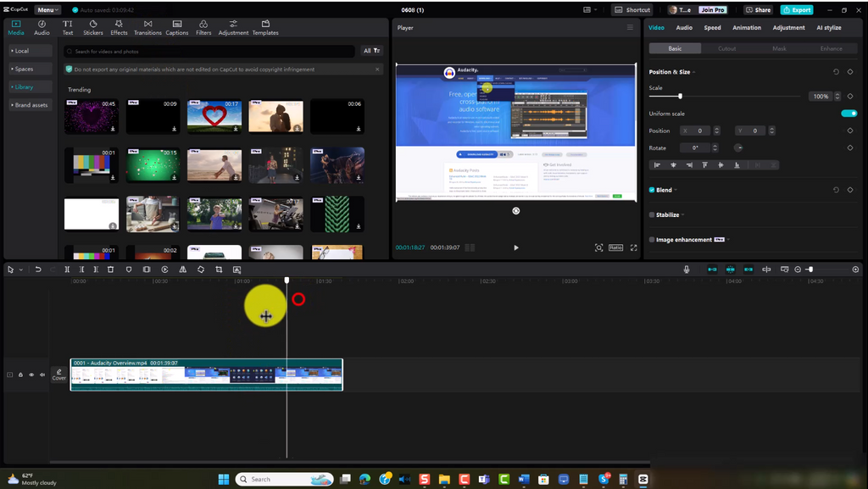The height and width of the screenshot is (489, 868).
Task: Click the Export button
Action: click(x=797, y=9)
